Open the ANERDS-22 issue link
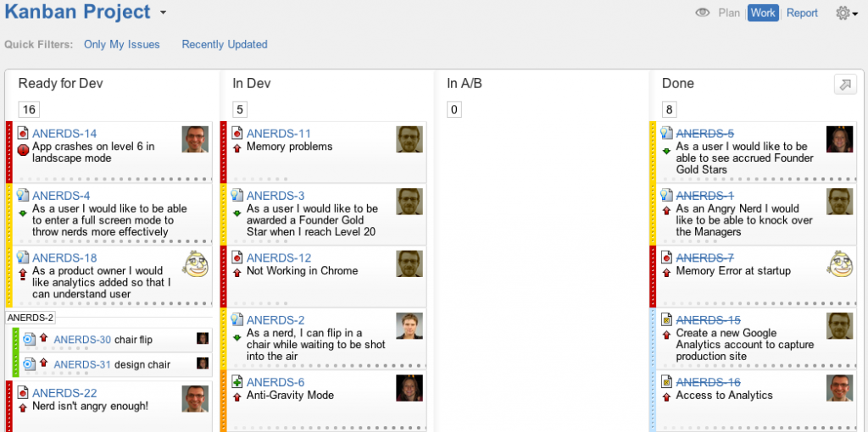868x432 pixels. [x=64, y=393]
